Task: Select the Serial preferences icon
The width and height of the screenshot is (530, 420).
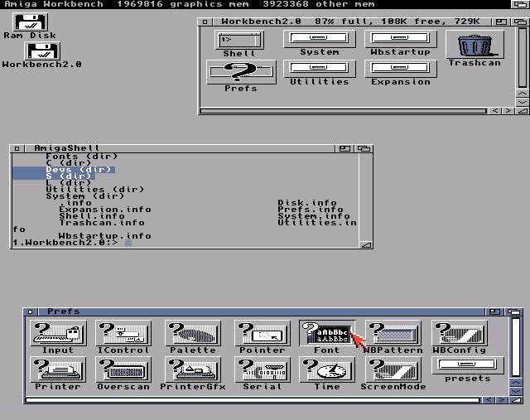Action: 263,369
